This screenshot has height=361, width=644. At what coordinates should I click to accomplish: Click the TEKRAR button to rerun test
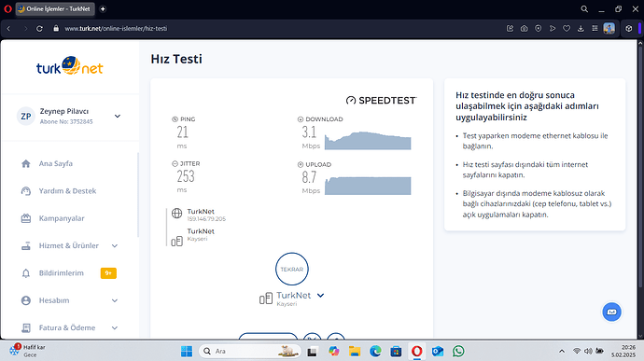291,269
